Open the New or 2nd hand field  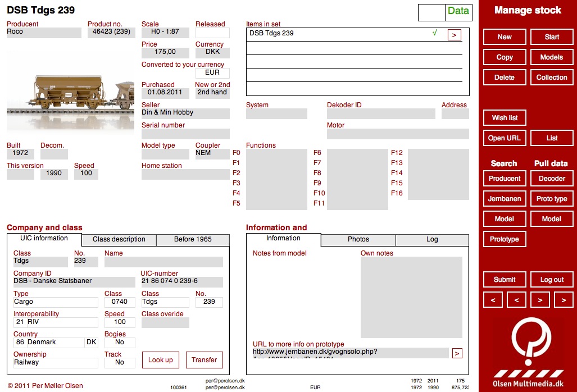[x=212, y=93]
